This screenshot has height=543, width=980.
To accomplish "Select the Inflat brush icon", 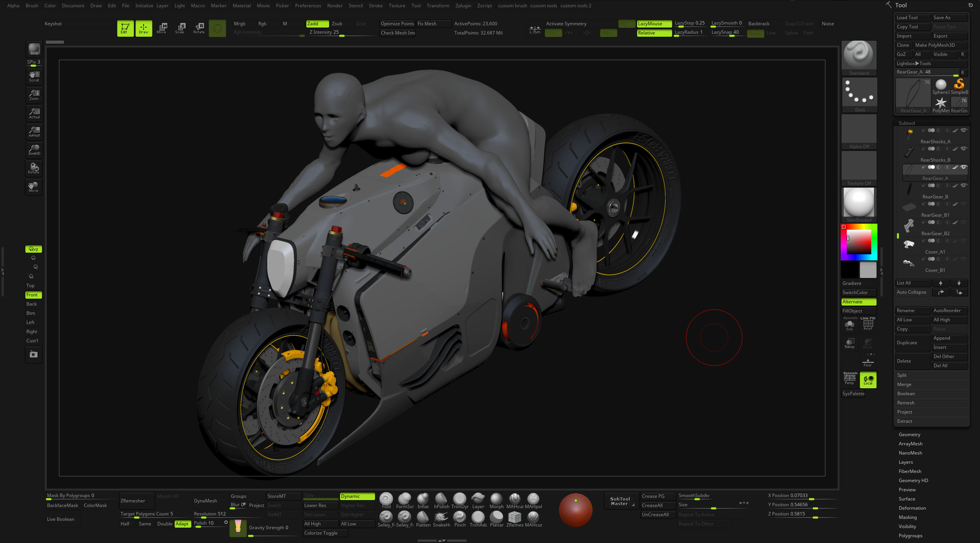I will tap(423, 501).
